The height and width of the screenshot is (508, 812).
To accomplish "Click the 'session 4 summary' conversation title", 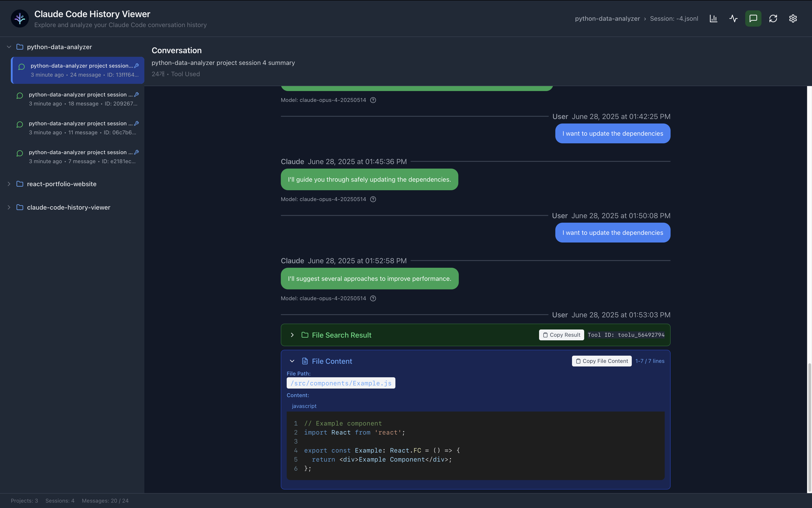I will coord(223,63).
